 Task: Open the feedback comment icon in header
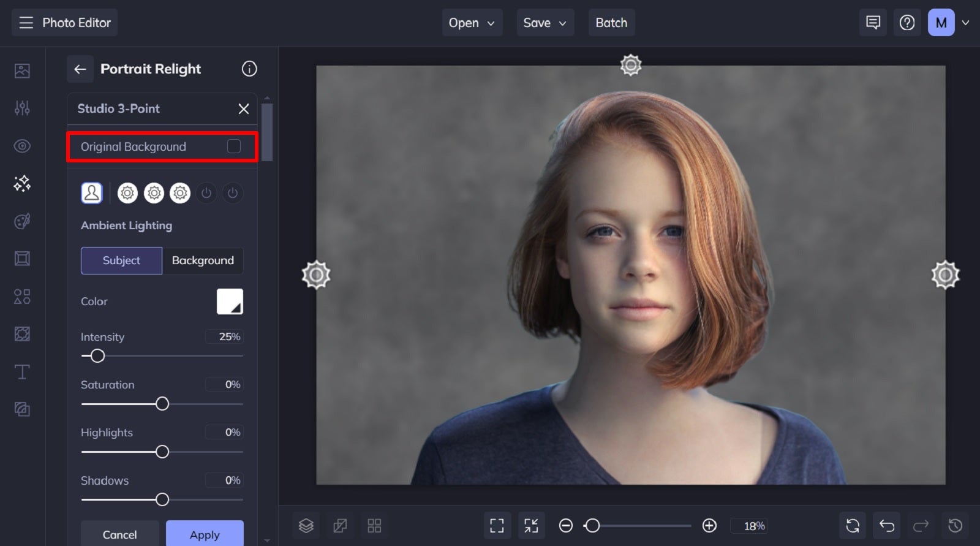coord(873,23)
